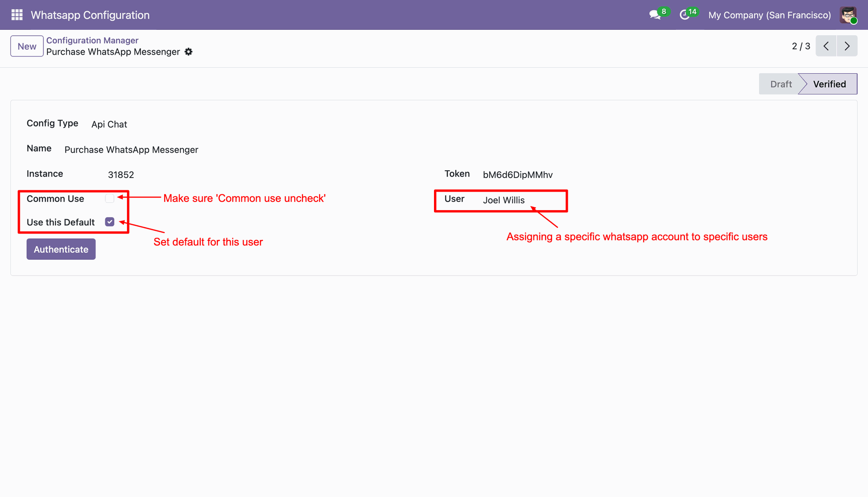Click the 2 / 3 pager counter
The image size is (868, 497).
click(801, 46)
